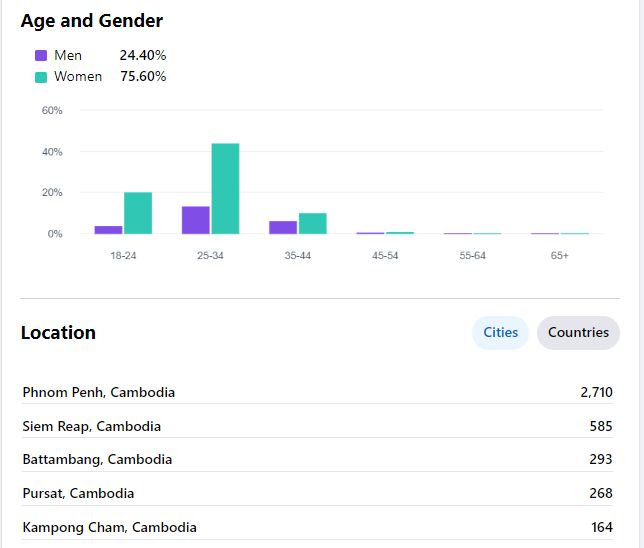644x548 pixels.
Task: Select the Women legend label
Action: pyautogui.click(x=78, y=76)
